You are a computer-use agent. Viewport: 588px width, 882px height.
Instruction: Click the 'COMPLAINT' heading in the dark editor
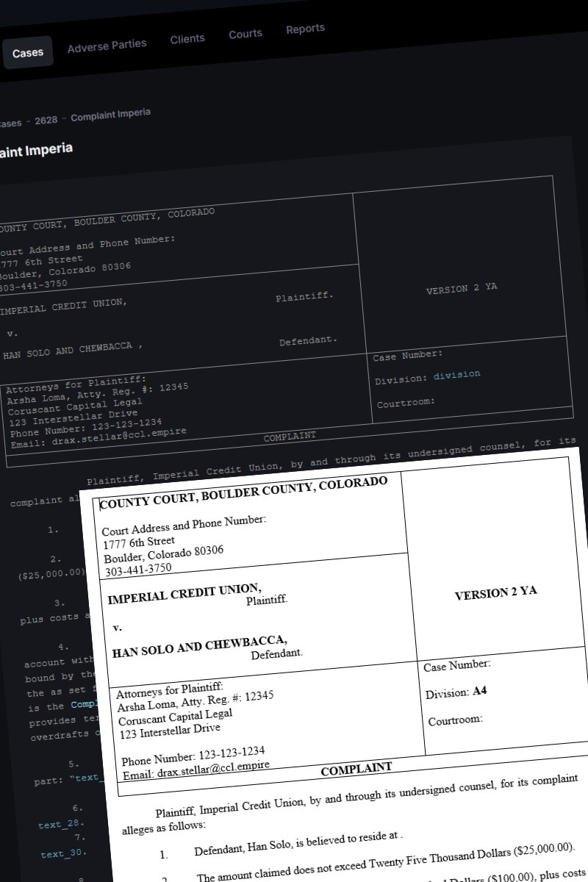tap(290, 437)
